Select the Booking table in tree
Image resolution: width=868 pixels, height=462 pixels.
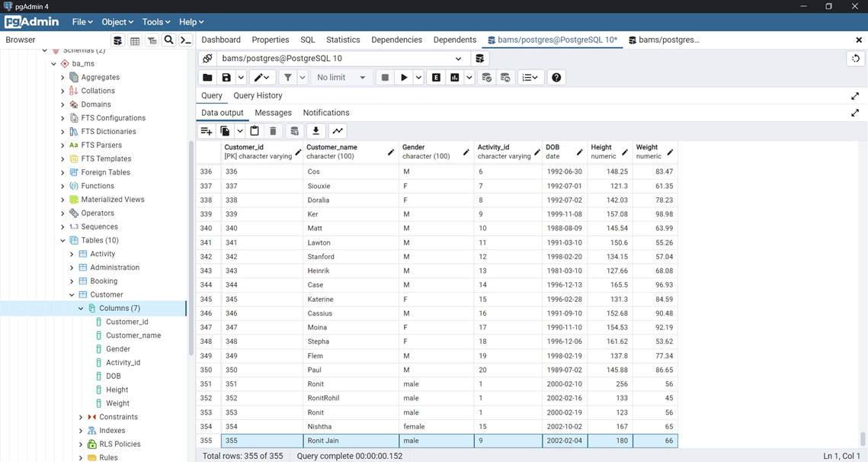[104, 281]
